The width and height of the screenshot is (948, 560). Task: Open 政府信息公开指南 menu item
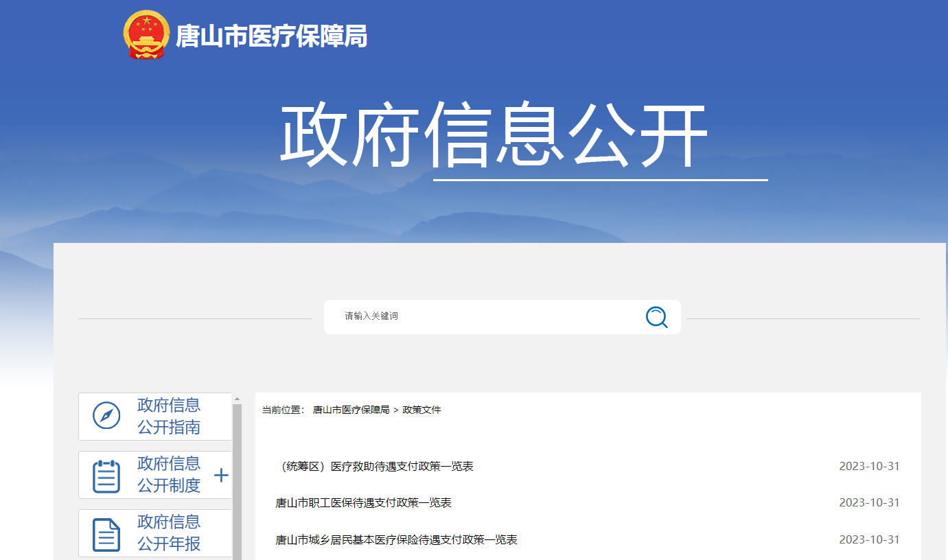(x=169, y=416)
